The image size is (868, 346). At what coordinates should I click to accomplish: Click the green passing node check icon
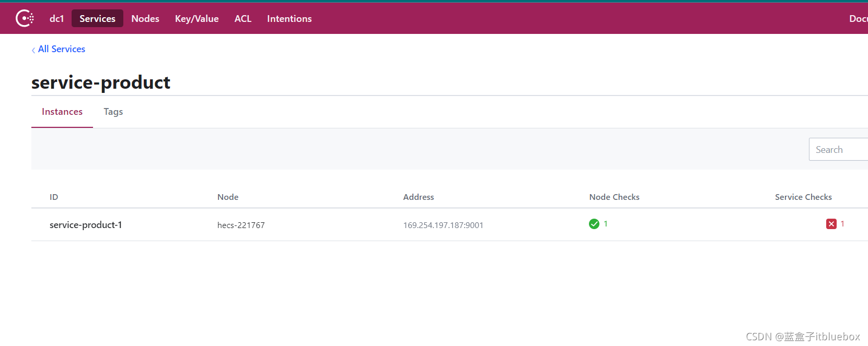click(594, 224)
